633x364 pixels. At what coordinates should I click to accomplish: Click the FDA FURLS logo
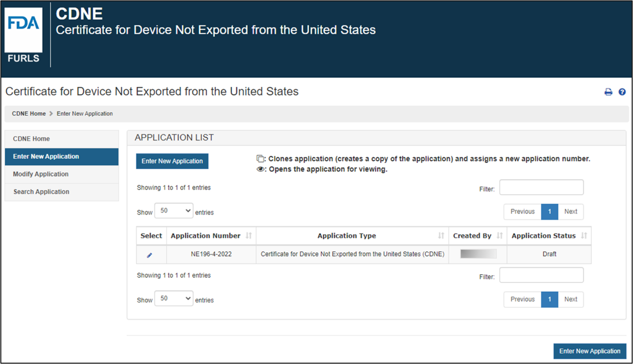tap(24, 34)
